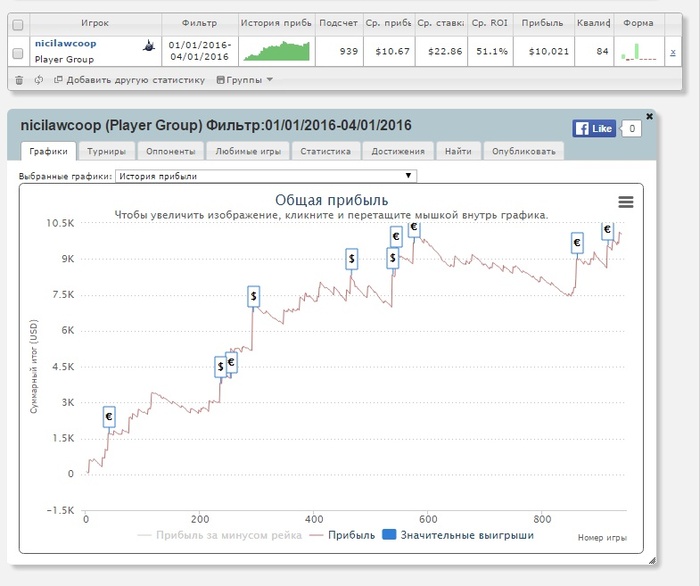Switch to the Опубликовать tab

tap(524, 151)
